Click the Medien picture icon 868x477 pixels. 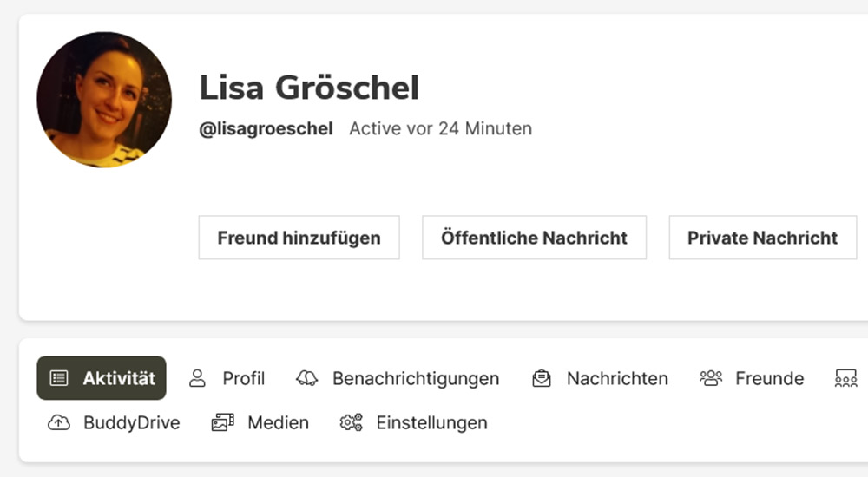[x=223, y=423]
